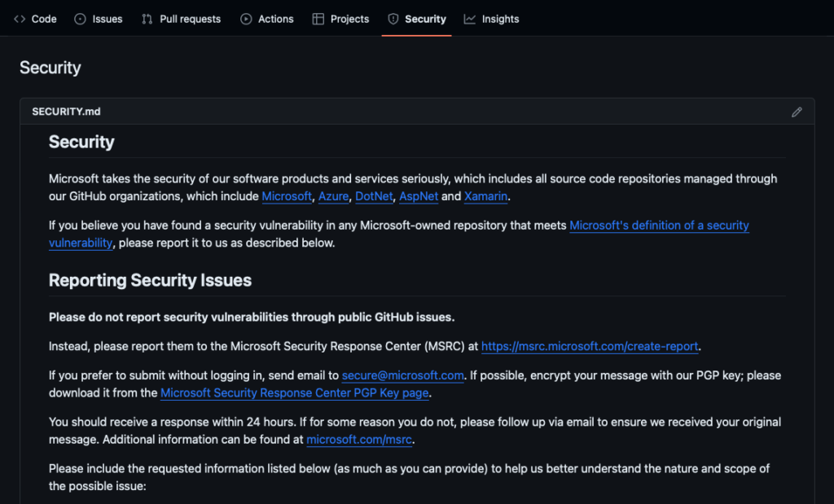Viewport: 834px width, 504px height.
Task: Click the Insights graph icon
Action: tap(470, 19)
